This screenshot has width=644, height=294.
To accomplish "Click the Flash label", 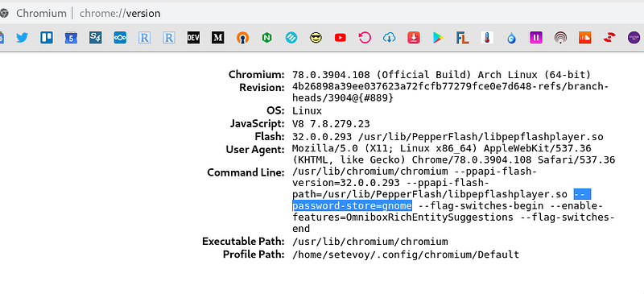I will 270,136.
